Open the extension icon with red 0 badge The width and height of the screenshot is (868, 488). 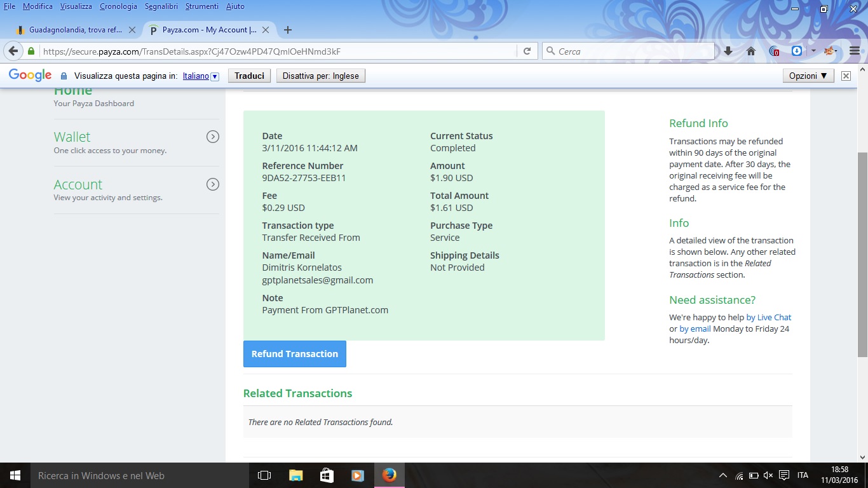click(774, 51)
